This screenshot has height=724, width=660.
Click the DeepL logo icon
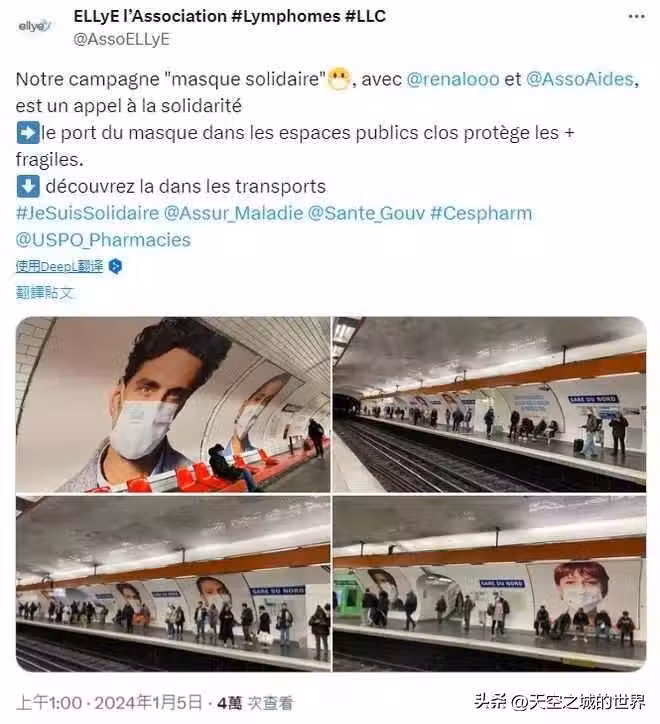pos(115,266)
